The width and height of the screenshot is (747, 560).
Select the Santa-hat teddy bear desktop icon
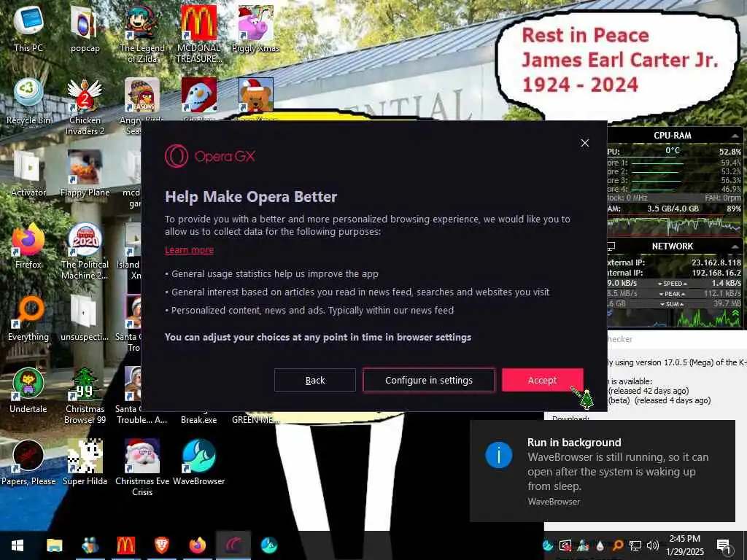click(256, 96)
